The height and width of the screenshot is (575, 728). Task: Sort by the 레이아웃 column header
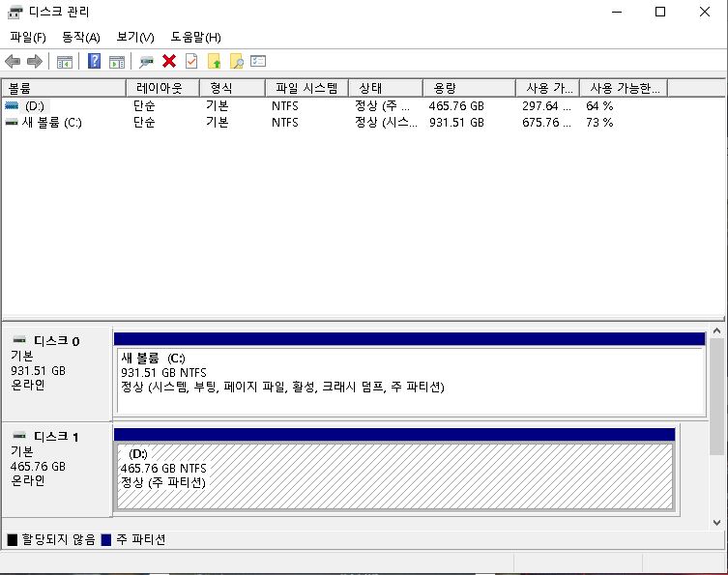[162, 88]
